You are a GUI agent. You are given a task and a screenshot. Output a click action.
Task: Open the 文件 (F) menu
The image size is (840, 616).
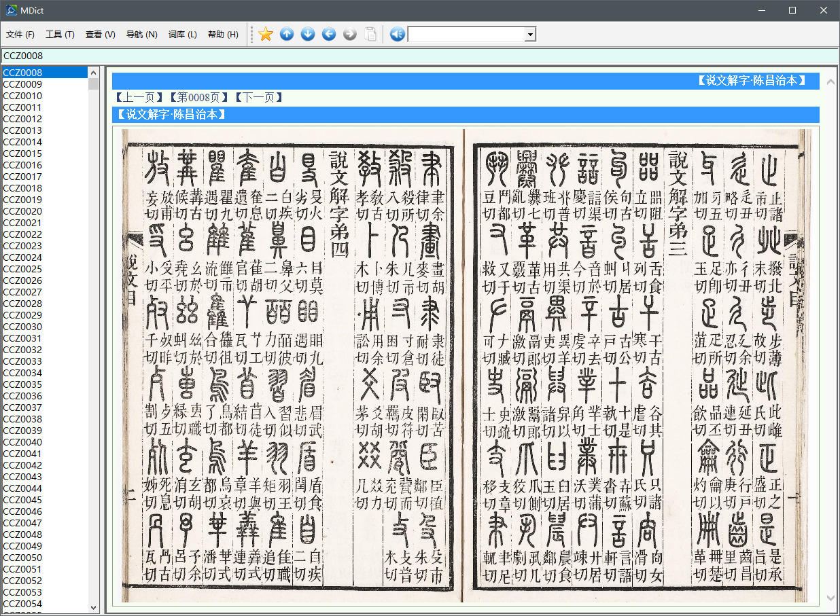(x=20, y=35)
